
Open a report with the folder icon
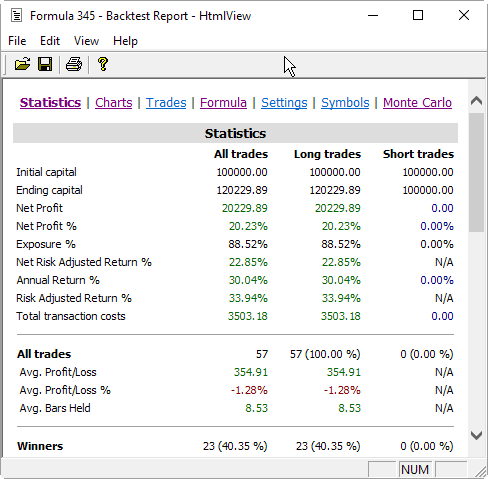pos(22,64)
